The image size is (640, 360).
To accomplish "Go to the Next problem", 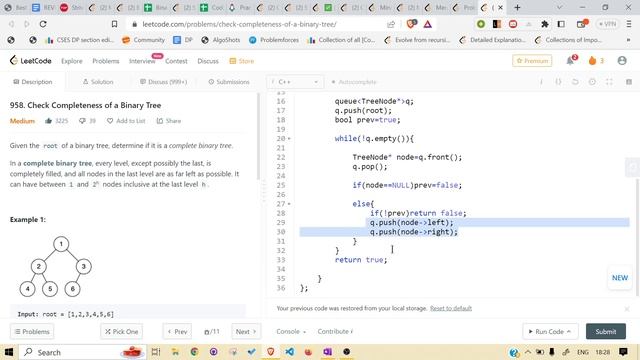I will pyautogui.click(x=246, y=331).
